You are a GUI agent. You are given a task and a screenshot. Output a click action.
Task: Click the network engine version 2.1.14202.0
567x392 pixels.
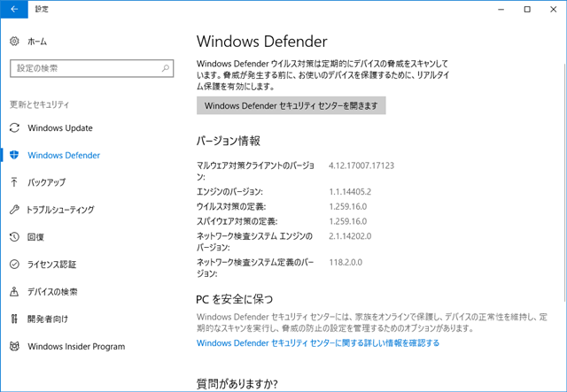pos(350,236)
